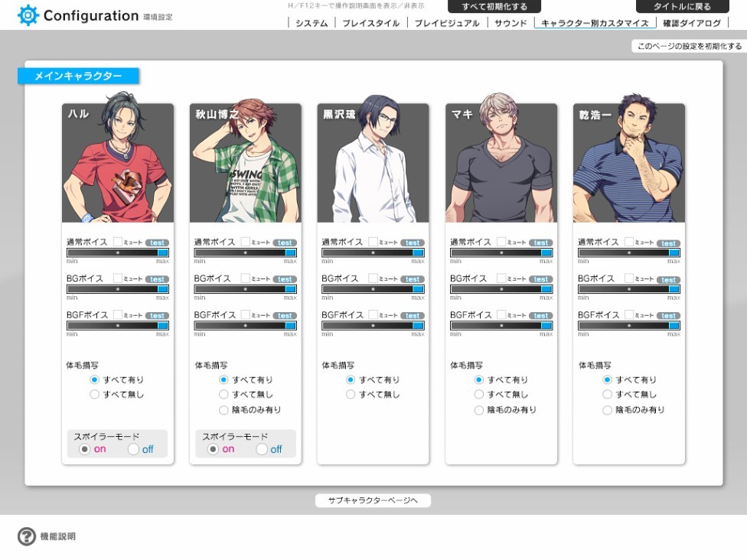This screenshot has width=747, height=560.
Task: Open the サウンド tab
Action: pyautogui.click(x=511, y=23)
